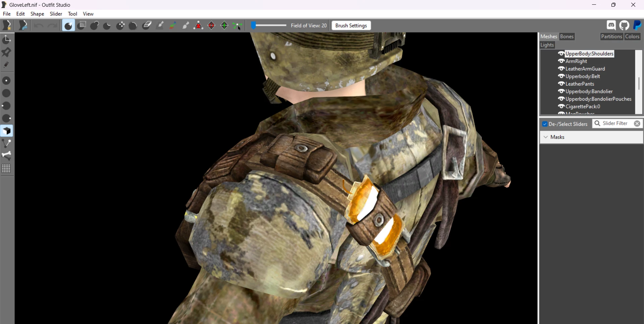This screenshot has width=644, height=324.
Task: Toggle visibility of ArmRight mesh
Action: point(561,61)
